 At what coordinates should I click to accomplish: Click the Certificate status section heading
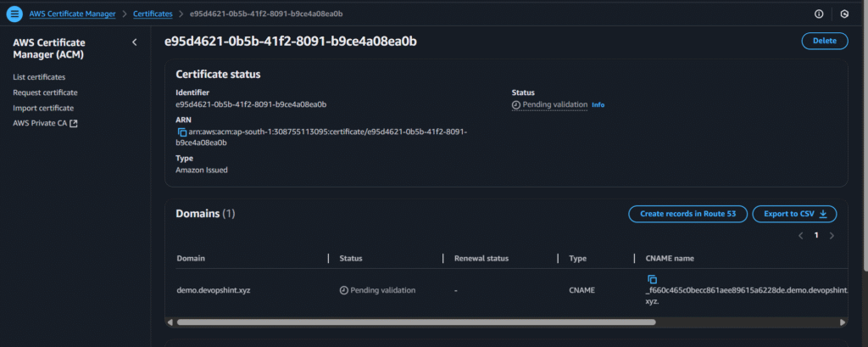pyautogui.click(x=218, y=75)
